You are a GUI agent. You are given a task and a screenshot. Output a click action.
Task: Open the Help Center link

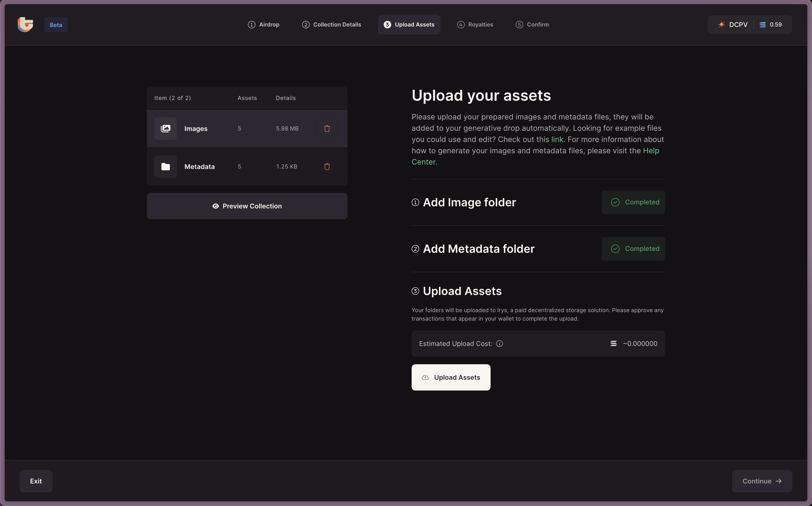pyautogui.click(x=651, y=151)
